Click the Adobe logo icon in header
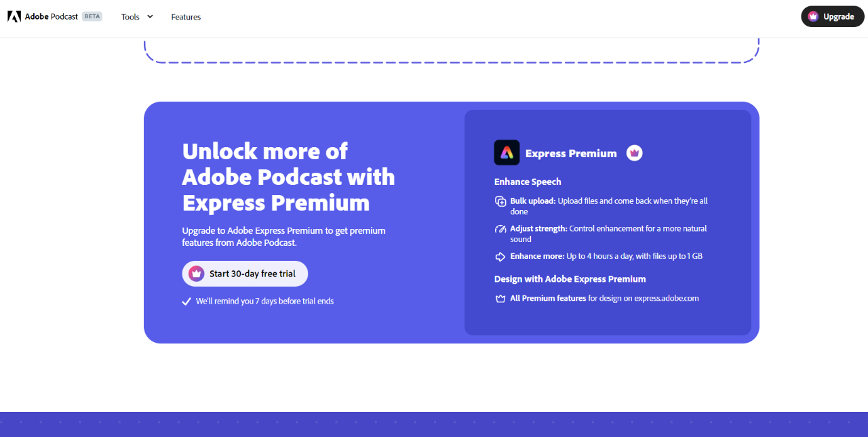The height and width of the screenshot is (437, 868). click(x=14, y=16)
